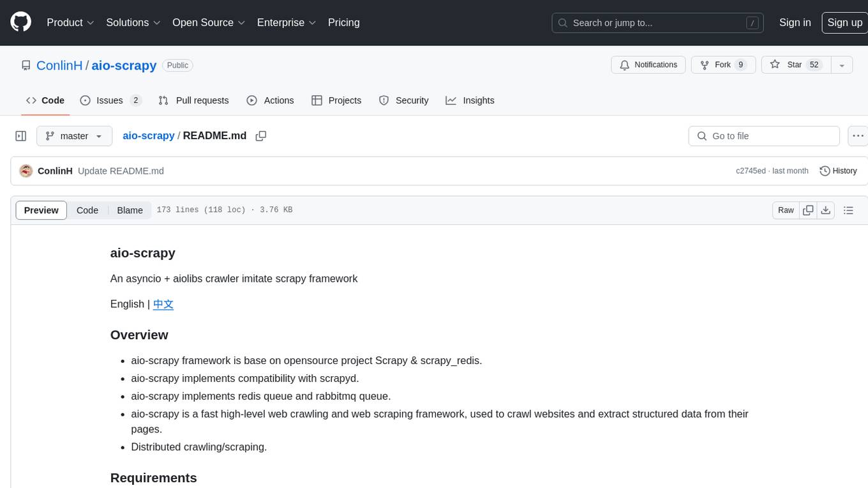868x488 pixels.
Task: Select the Preview view
Action: pos(41,210)
